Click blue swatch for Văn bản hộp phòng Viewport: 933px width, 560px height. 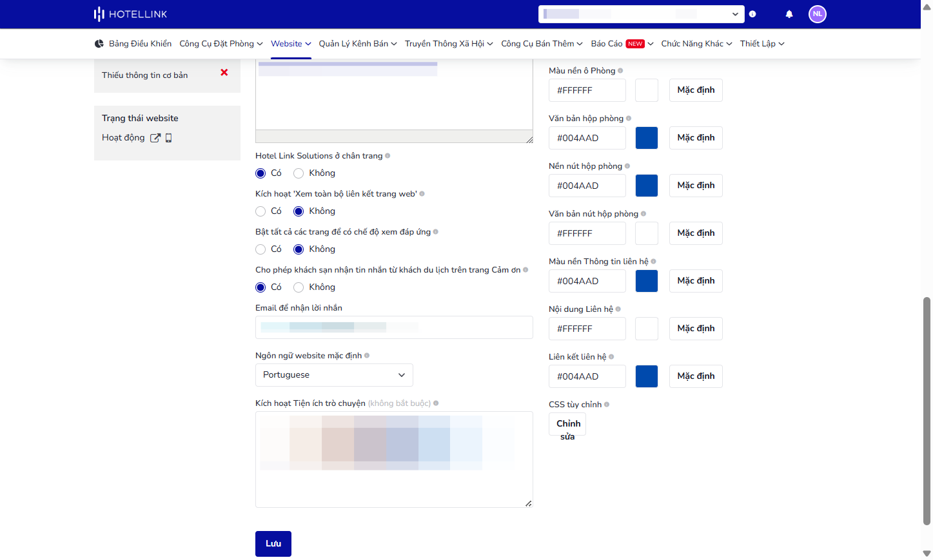(647, 138)
